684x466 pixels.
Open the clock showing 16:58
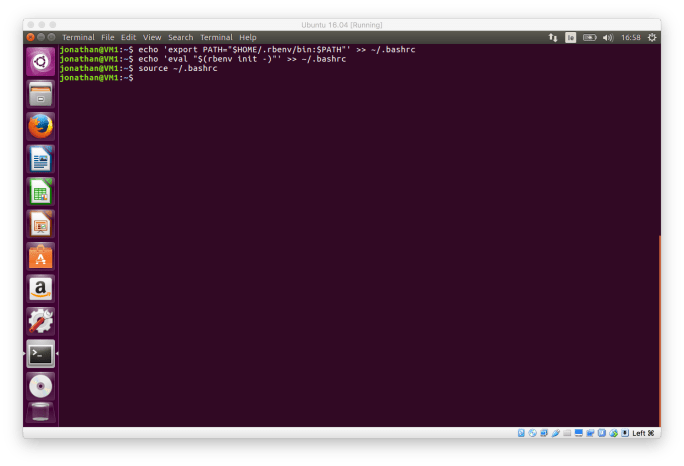631,37
